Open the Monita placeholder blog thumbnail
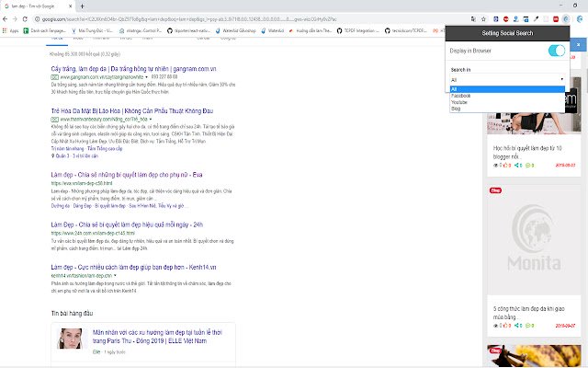This screenshot has height=368, width=588. pyautogui.click(x=534, y=239)
